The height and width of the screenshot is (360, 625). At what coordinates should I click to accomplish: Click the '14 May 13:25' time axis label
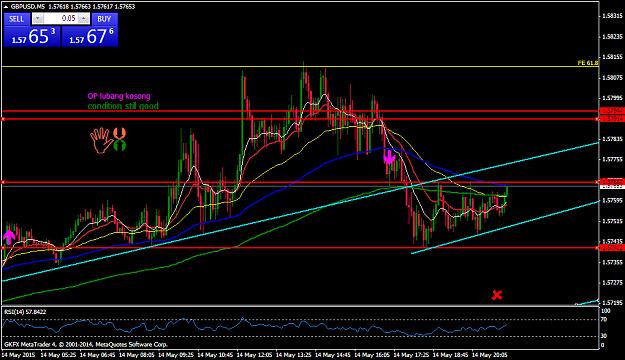(294, 355)
